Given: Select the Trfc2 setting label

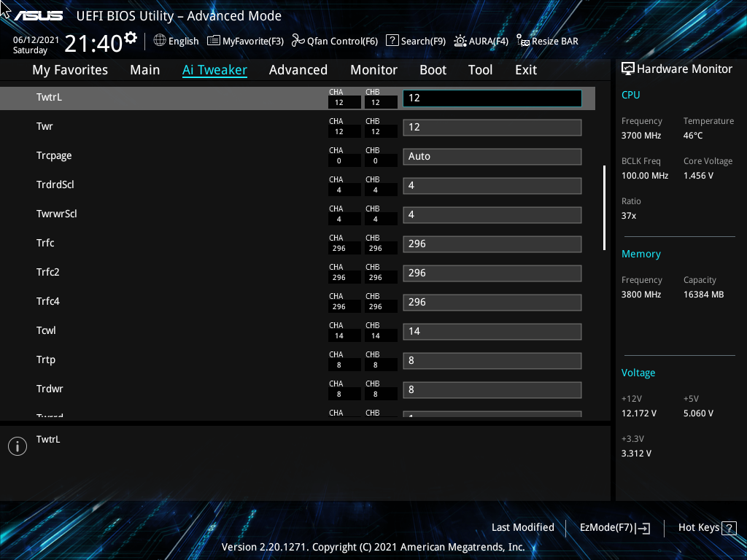Looking at the screenshot, I should coord(47,272).
